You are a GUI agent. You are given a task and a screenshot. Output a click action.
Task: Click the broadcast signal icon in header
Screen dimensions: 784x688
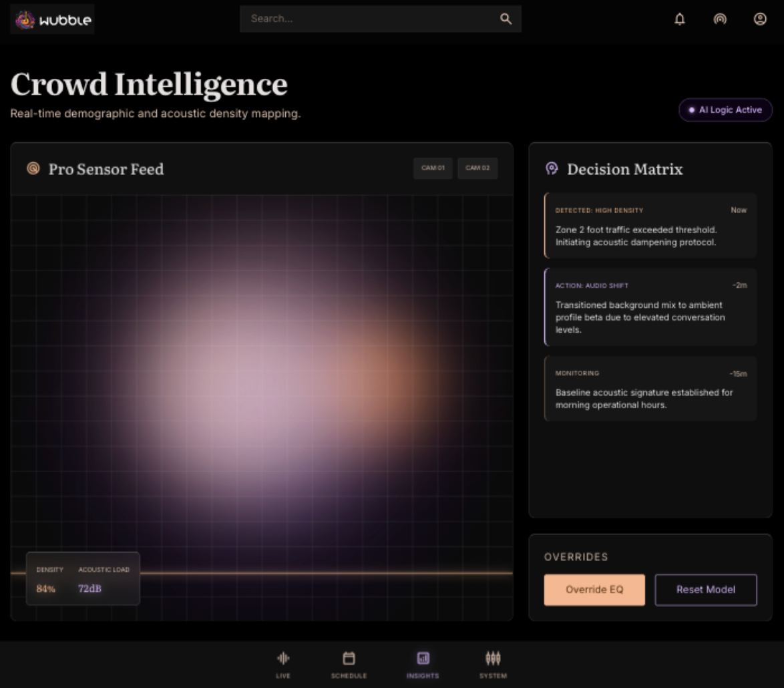click(719, 19)
